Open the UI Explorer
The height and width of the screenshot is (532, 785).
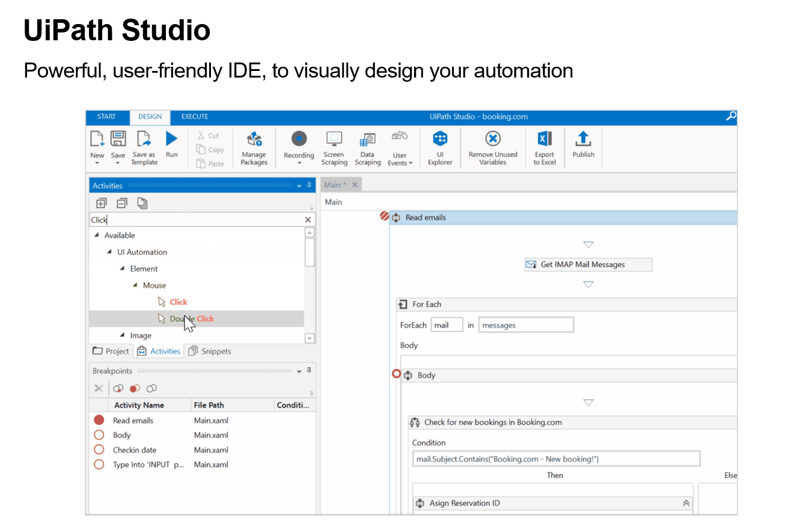click(439, 145)
